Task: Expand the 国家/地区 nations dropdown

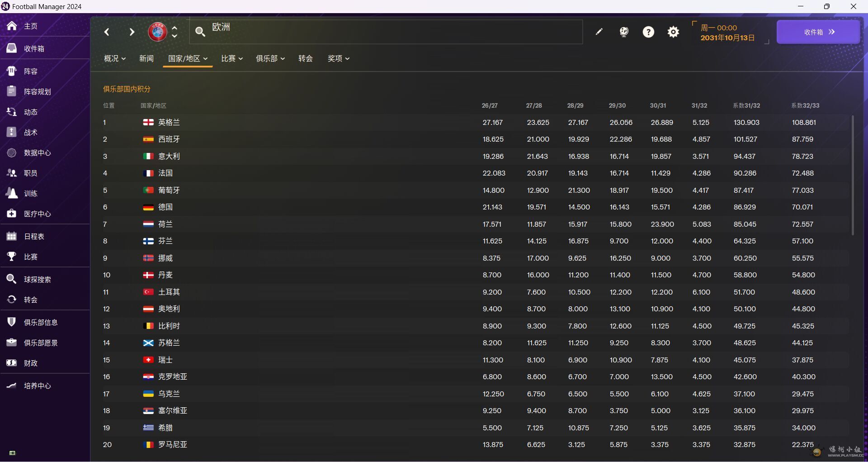Action: point(188,58)
